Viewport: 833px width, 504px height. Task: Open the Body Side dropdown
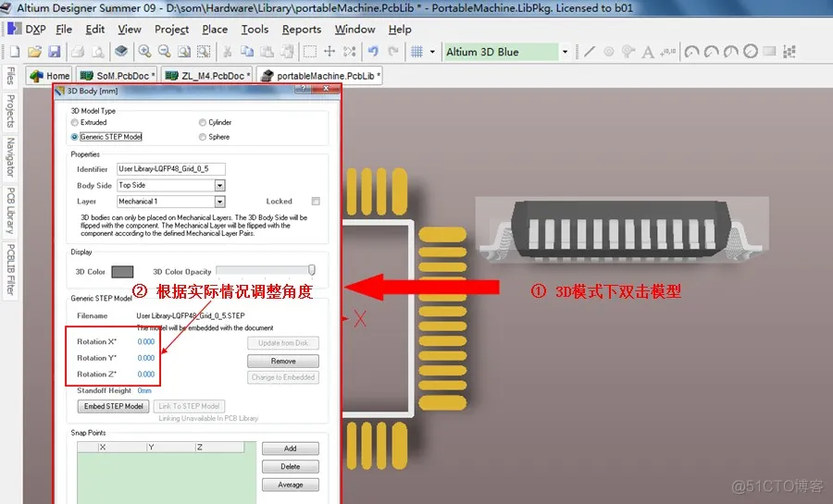coord(220,185)
